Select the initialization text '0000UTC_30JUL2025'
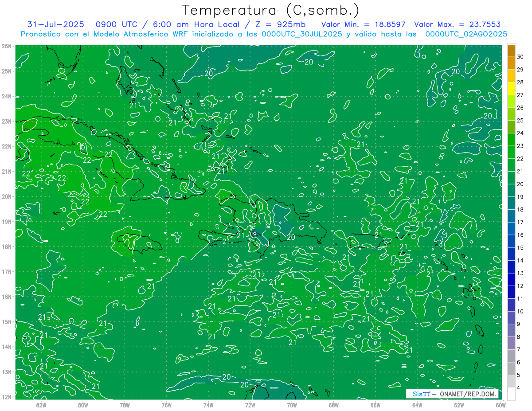532x411 pixels. [x=302, y=34]
